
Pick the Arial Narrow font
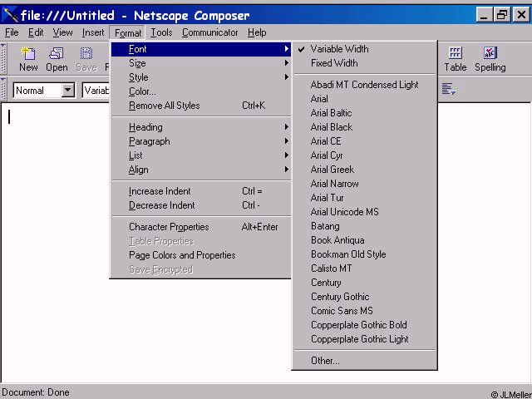pos(364,184)
